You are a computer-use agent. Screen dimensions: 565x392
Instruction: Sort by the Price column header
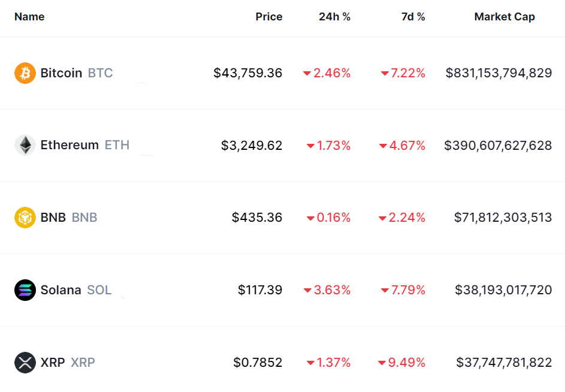coord(268,17)
